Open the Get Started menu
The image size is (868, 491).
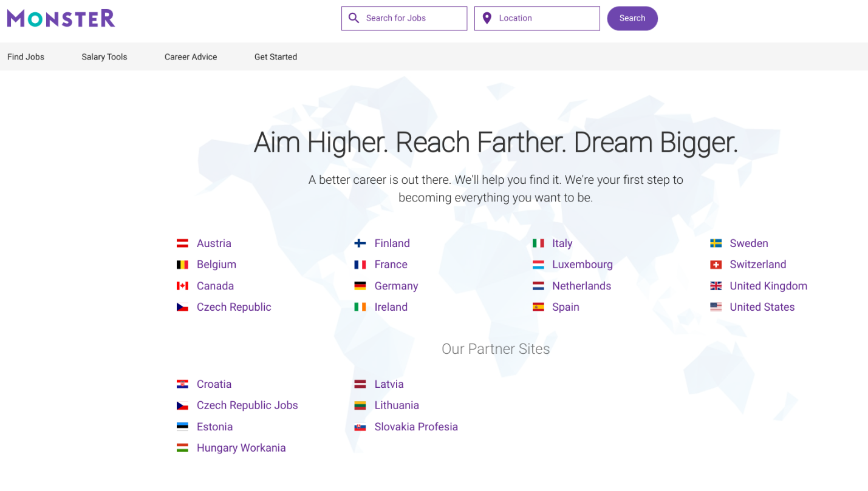tap(276, 56)
